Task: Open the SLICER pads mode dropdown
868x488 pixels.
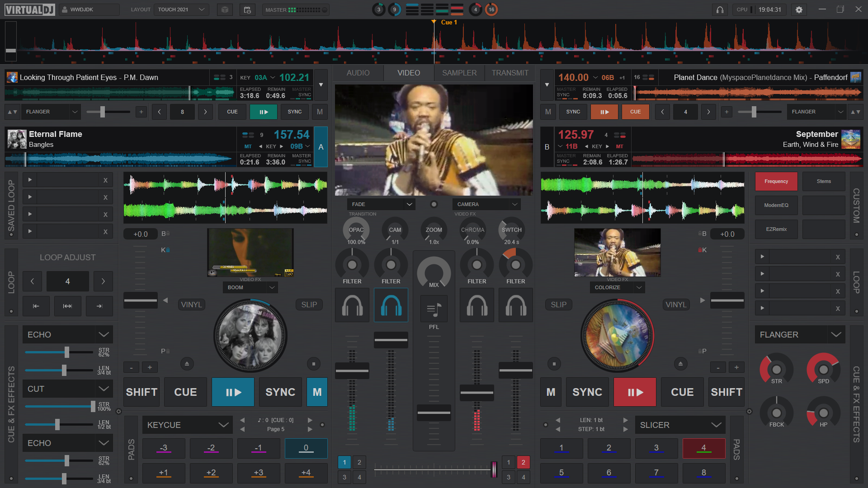Action: [x=680, y=425]
